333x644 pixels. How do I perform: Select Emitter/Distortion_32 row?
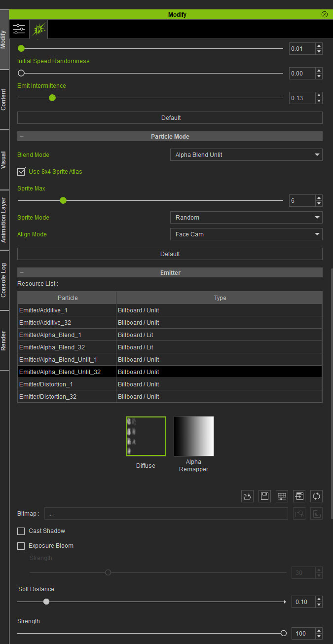coord(170,397)
